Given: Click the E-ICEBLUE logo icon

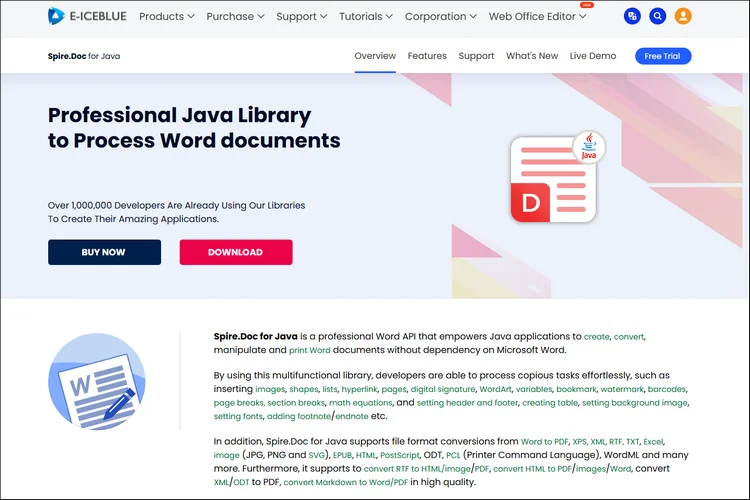Looking at the screenshot, I should coord(56,16).
